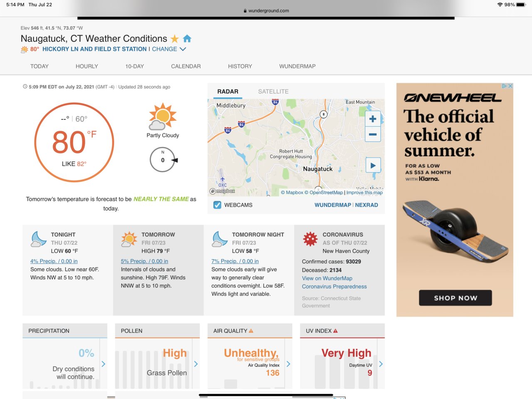
Task: Expand the Pollen card arrow
Action: [x=196, y=364]
